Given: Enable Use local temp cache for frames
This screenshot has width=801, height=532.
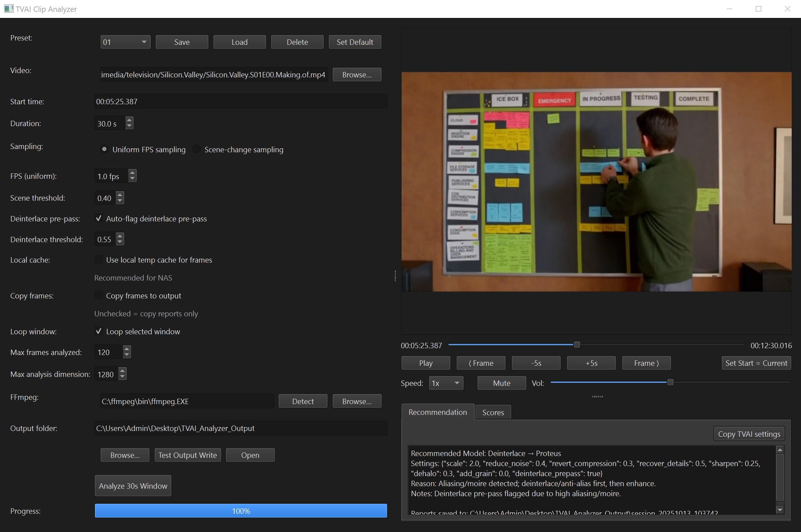Looking at the screenshot, I should tap(99, 260).
